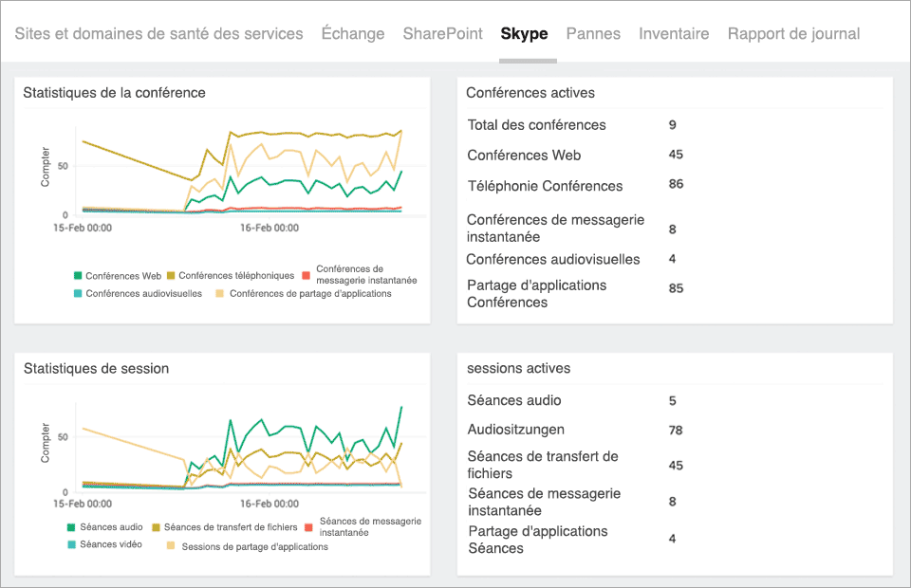Switch to the SharePoint tab
The width and height of the screenshot is (911, 588).
click(442, 33)
